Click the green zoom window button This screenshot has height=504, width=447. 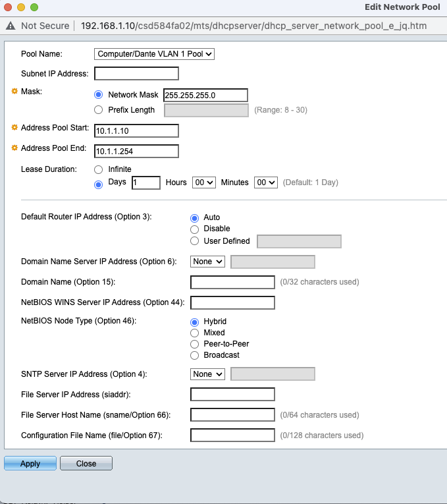34,7
